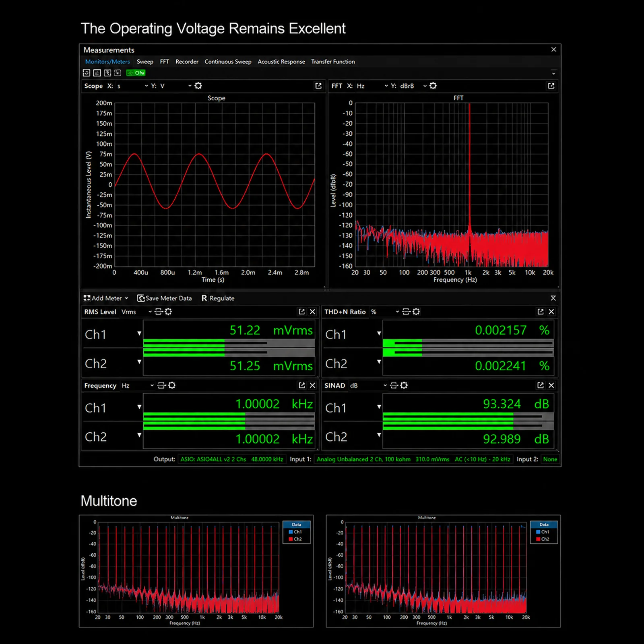Click SINAD meter limits icon
Viewport: 644px width, 644px height.
click(394, 385)
